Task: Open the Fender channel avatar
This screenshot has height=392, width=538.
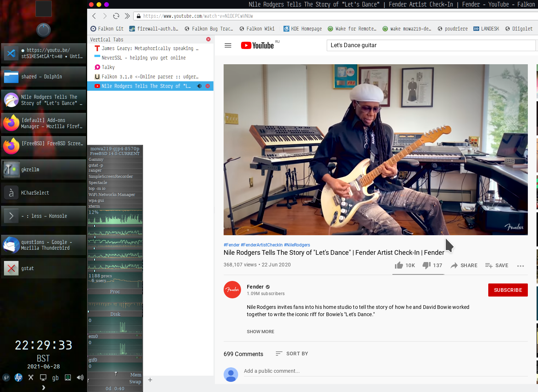Action: coord(232,290)
